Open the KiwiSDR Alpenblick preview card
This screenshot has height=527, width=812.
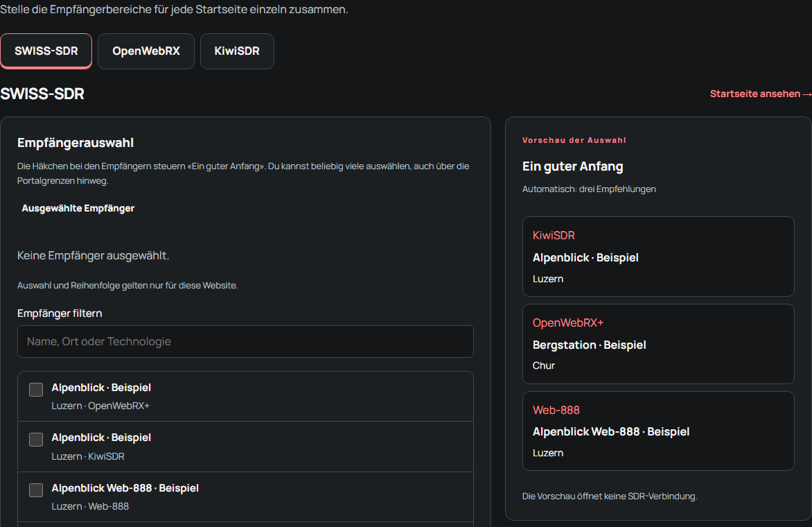coord(658,257)
